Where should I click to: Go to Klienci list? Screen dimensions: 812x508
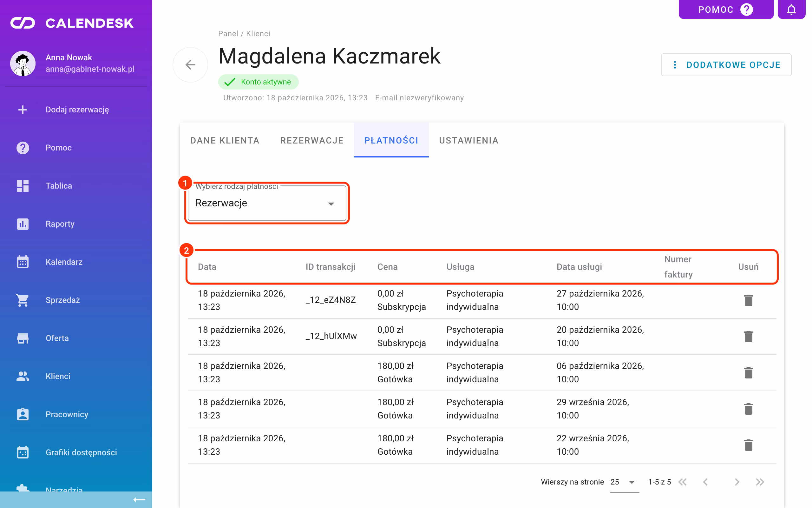click(76, 376)
